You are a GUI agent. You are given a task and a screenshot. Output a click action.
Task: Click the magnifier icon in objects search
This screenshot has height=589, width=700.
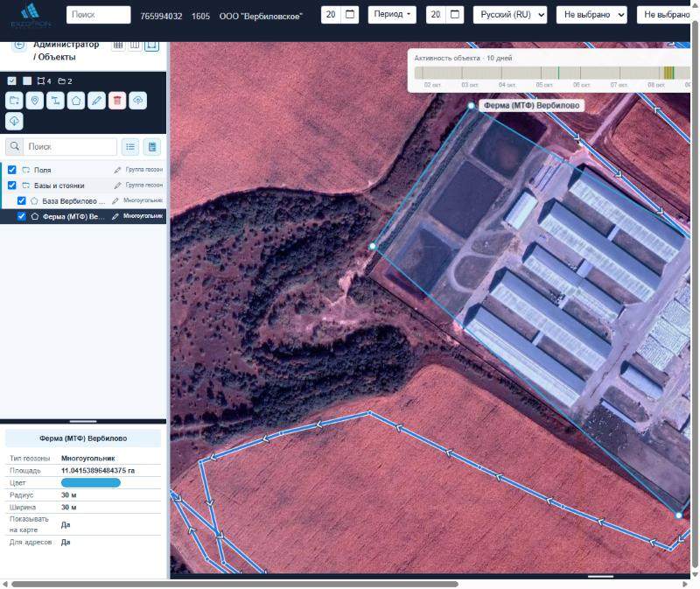click(15, 146)
